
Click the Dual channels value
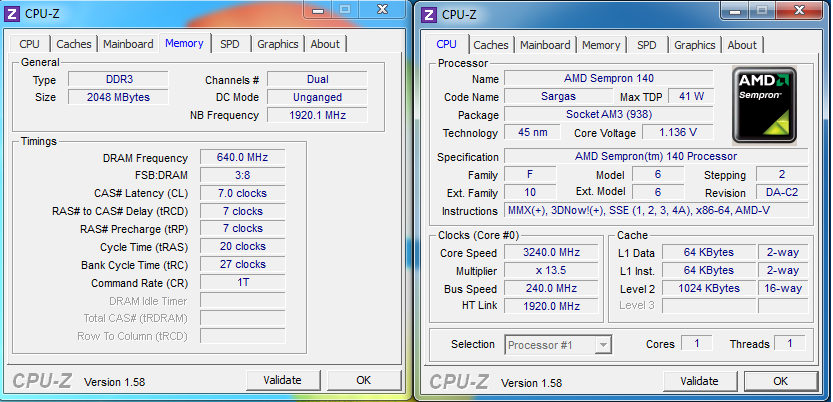[x=317, y=80]
